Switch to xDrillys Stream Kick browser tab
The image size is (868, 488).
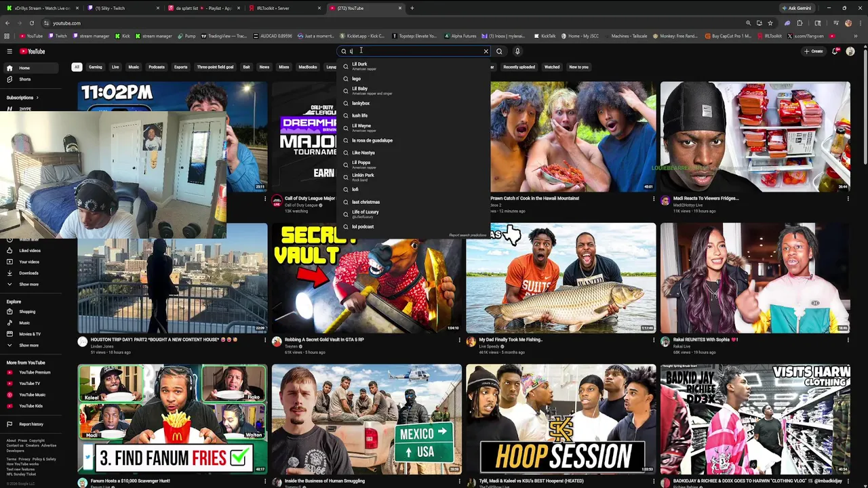pos(41,8)
